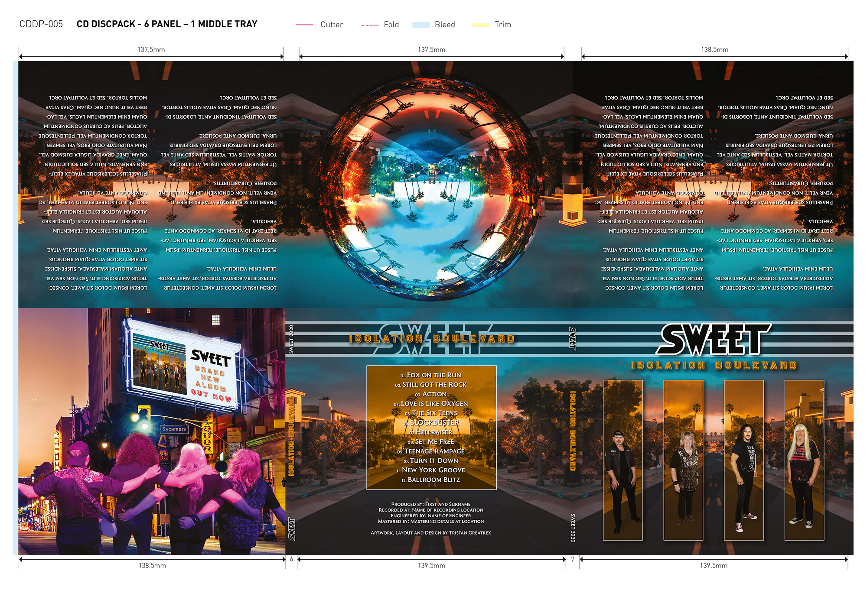Select track "05. The Six Teens"
The image size is (867, 616).
click(x=431, y=413)
